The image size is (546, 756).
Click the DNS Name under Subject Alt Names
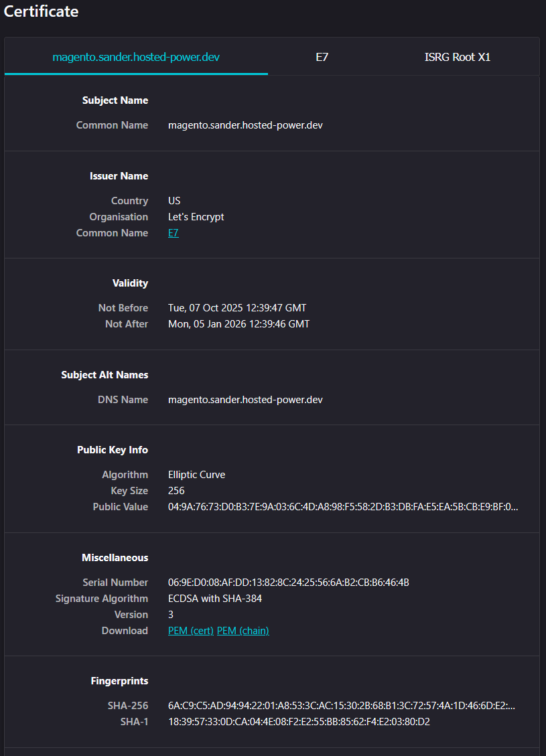coord(245,399)
